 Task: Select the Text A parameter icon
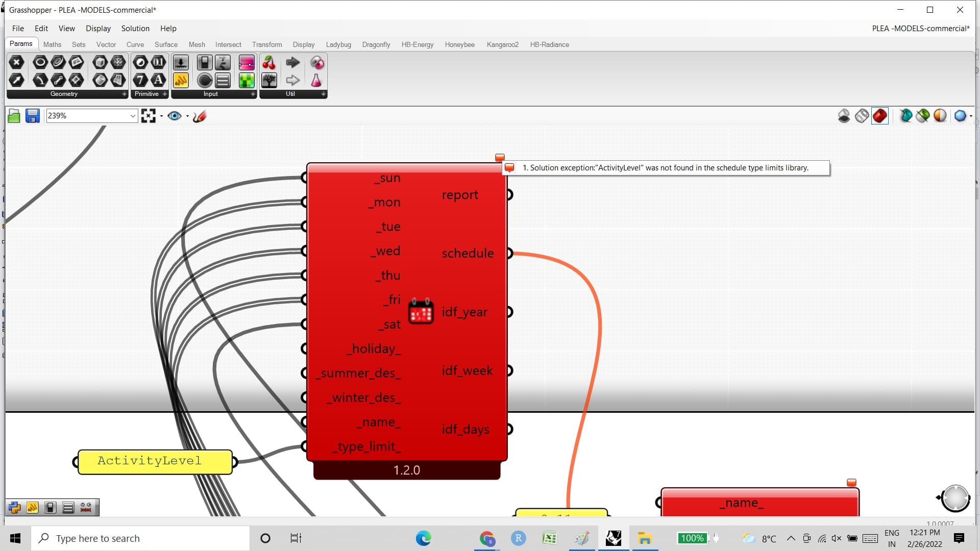pyautogui.click(x=158, y=80)
